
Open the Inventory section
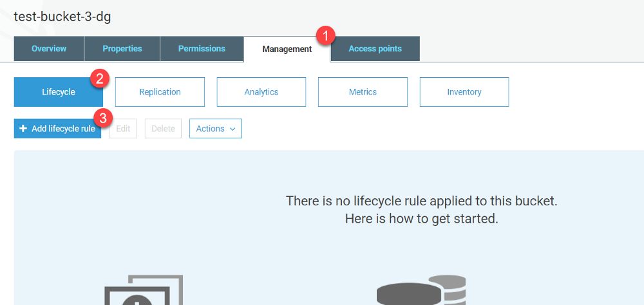(x=464, y=92)
